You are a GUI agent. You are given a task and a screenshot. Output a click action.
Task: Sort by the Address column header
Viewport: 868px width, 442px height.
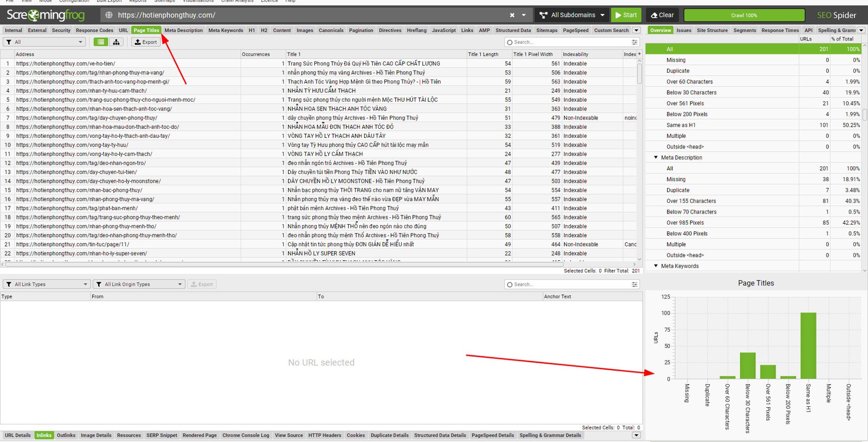[127, 54]
